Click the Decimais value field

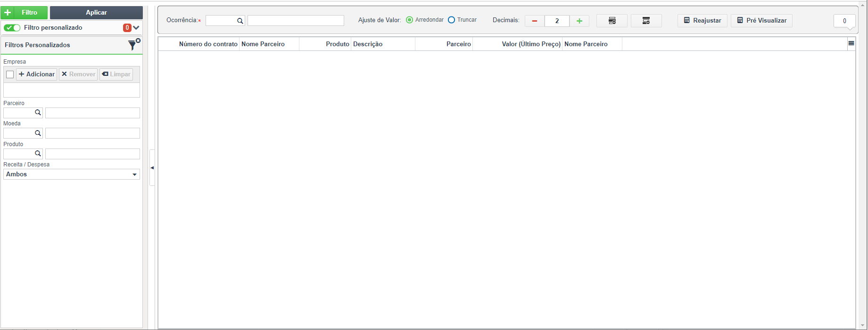(557, 21)
